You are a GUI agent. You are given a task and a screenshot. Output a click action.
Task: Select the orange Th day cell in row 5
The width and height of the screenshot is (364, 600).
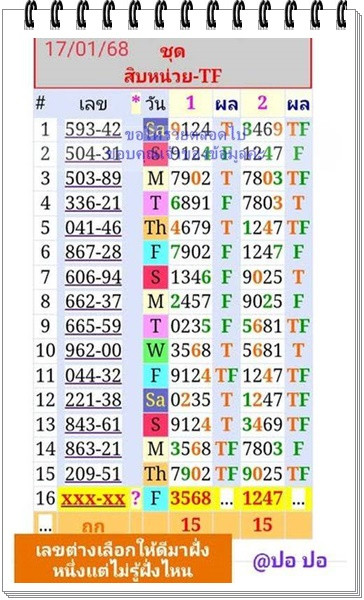point(155,228)
